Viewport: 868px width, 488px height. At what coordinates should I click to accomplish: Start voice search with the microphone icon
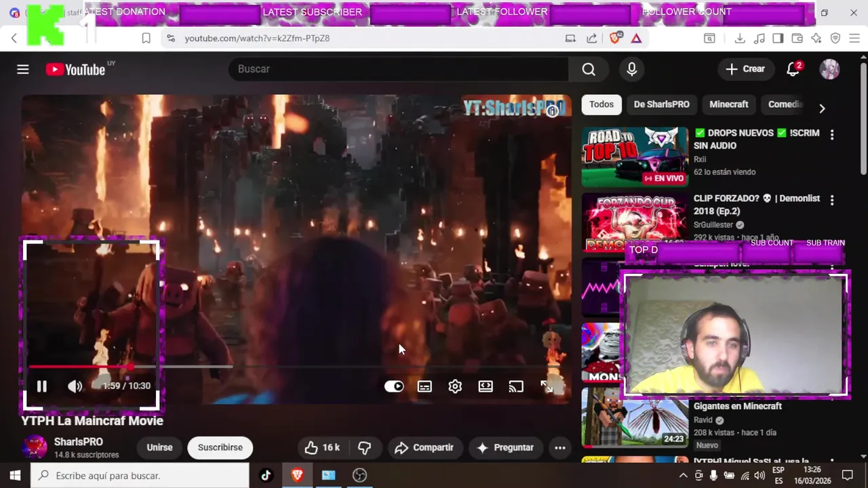pos(631,69)
